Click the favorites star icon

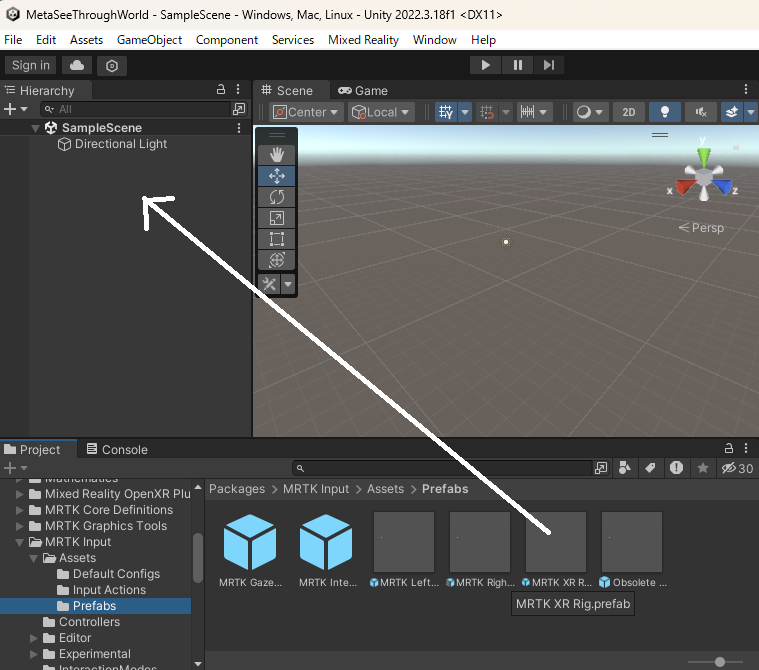pyautogui.click(x=703, y=468)
